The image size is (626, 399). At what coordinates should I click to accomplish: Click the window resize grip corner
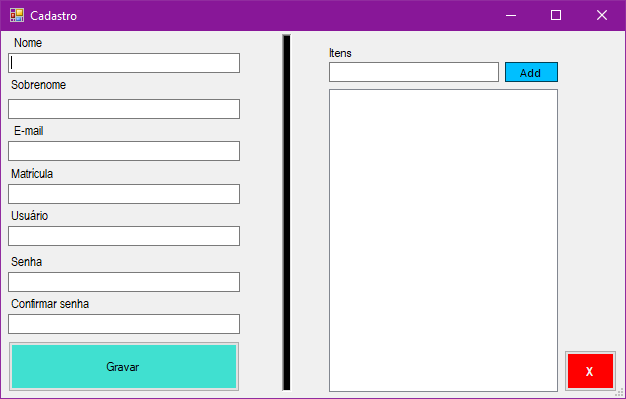click(x=620, y=393)
